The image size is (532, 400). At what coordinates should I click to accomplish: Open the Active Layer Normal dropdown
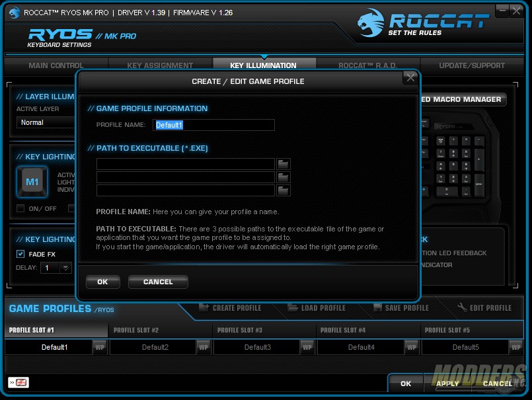pyautogui.click(x=46, y=122)
